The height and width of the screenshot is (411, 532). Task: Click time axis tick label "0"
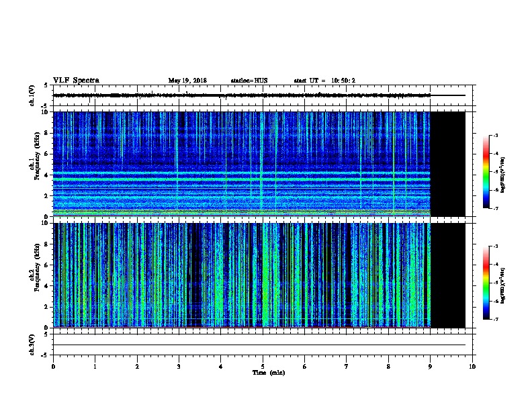click(53, 367)
